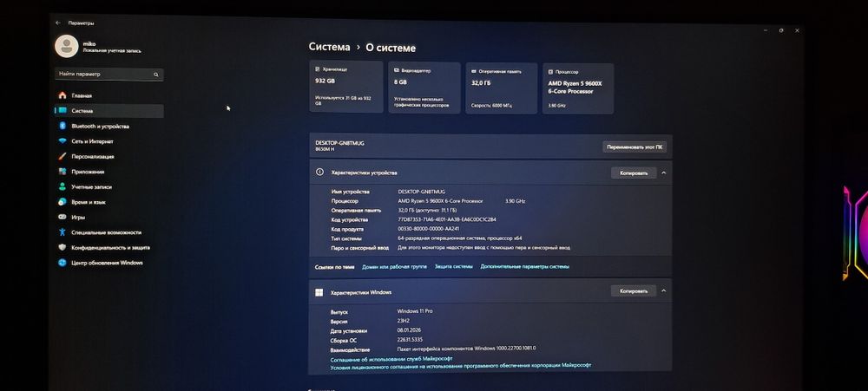The width and height of the screenshot is (868, 391).
Task: Copy device specs with Копировать button
Action: click(634, 173)
